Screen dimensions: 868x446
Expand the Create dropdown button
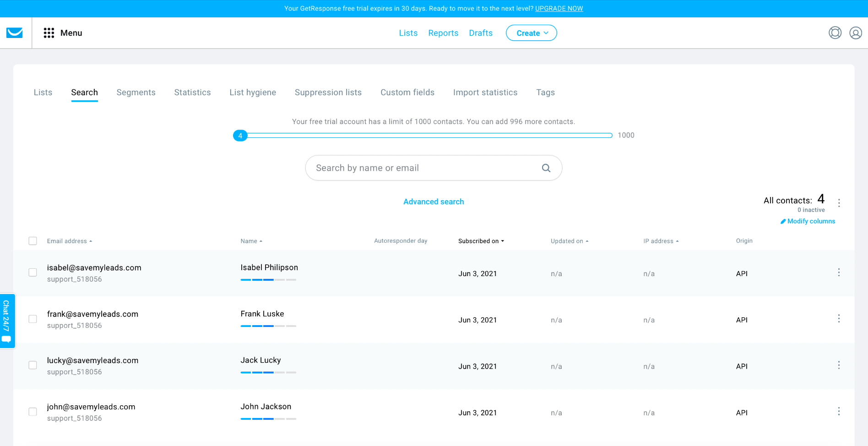click(x=532, y=33)
